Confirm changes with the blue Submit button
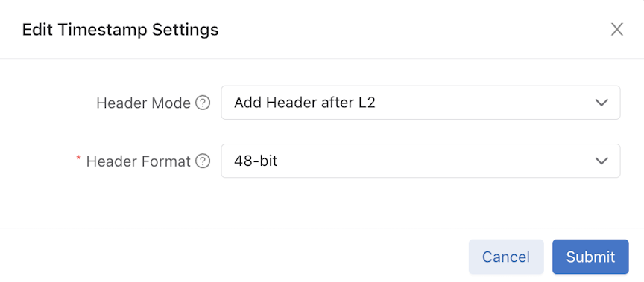 point(590,257)
